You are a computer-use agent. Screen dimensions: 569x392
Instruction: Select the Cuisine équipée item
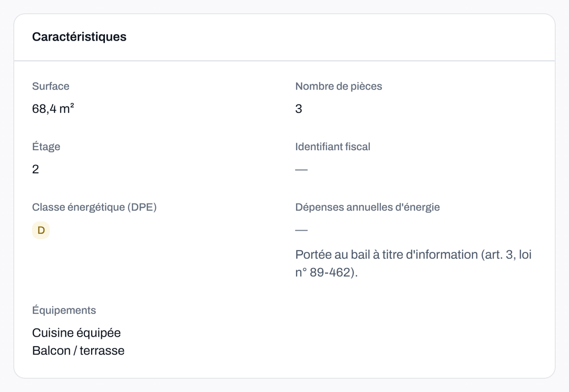click(x=76, y=333)
